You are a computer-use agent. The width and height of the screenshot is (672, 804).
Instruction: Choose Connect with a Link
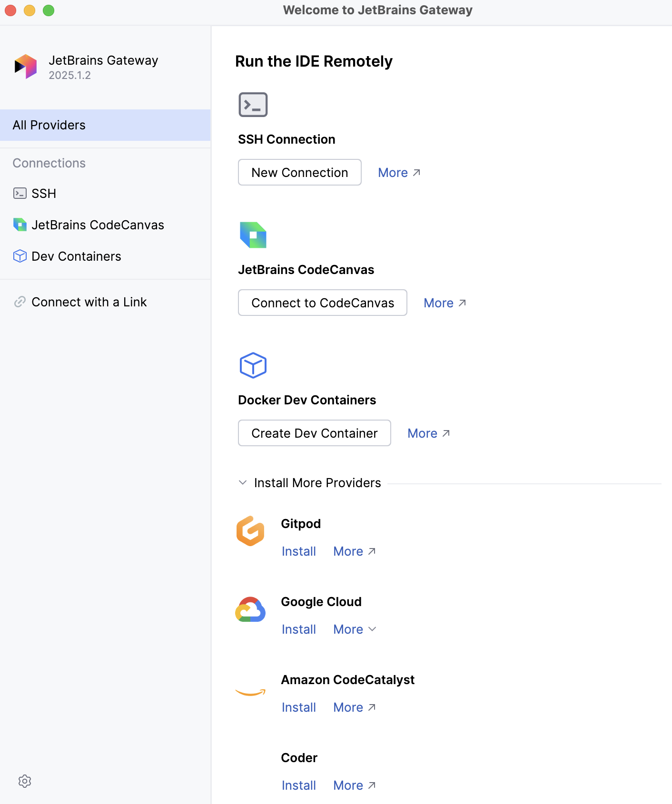pyautogui.click(x=89, y=302)
